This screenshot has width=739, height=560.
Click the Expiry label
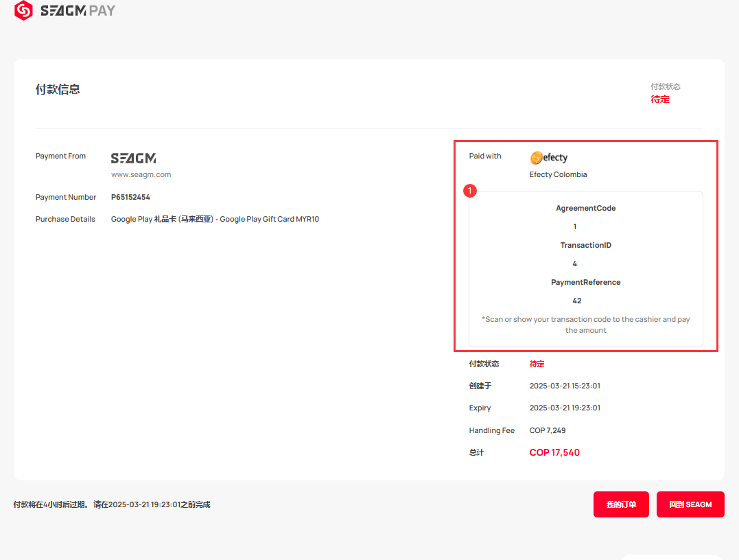480,408
